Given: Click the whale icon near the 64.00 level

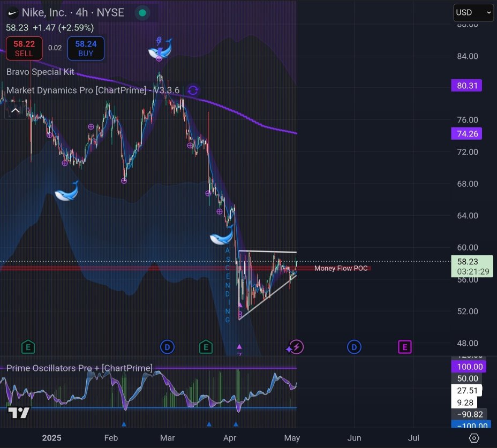Looking at the screenshot, I should [x=222, y=234].
